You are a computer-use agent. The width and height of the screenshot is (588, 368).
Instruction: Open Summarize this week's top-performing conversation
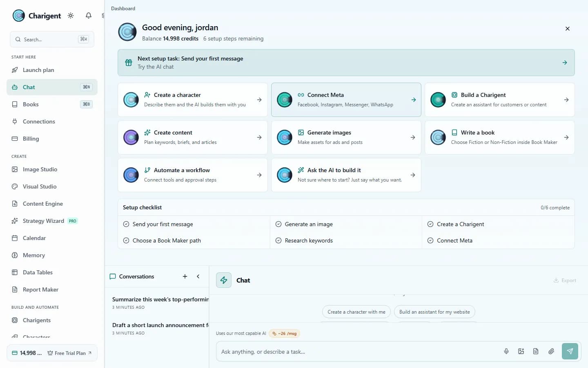pos(160,303)
